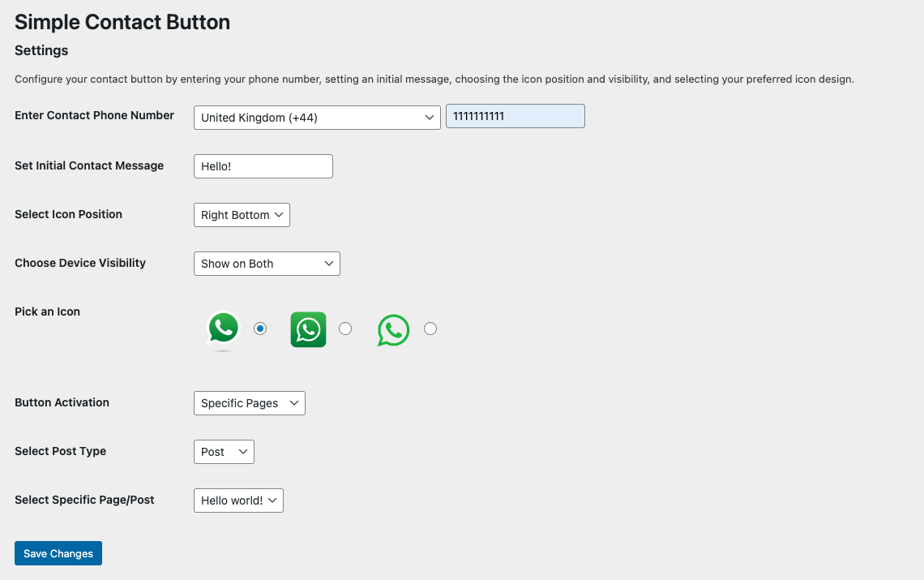Click the outlined green WhatsApp icon

[393, 330]
